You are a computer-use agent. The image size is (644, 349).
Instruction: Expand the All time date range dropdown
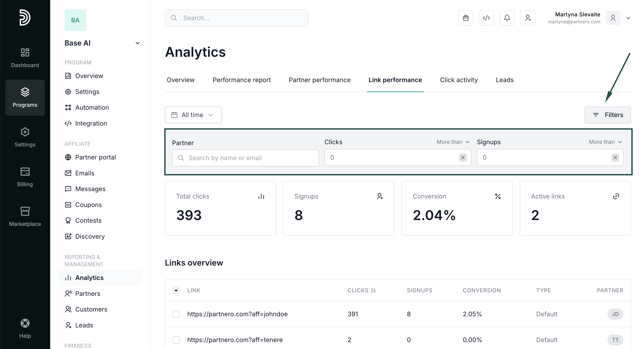tap(193, 115)
